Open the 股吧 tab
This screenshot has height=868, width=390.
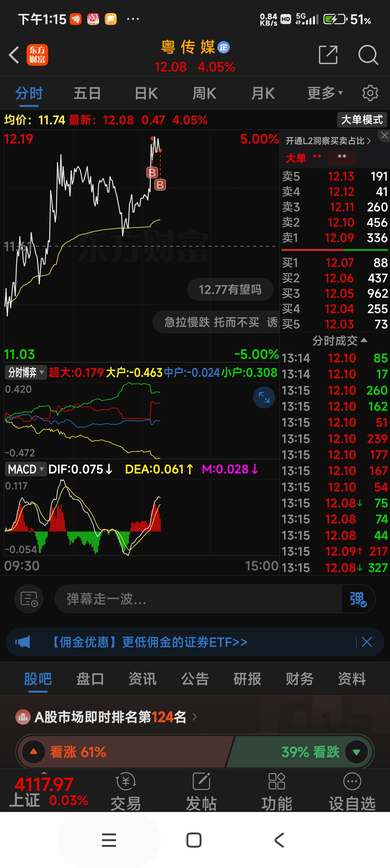(x=38, y=679)
